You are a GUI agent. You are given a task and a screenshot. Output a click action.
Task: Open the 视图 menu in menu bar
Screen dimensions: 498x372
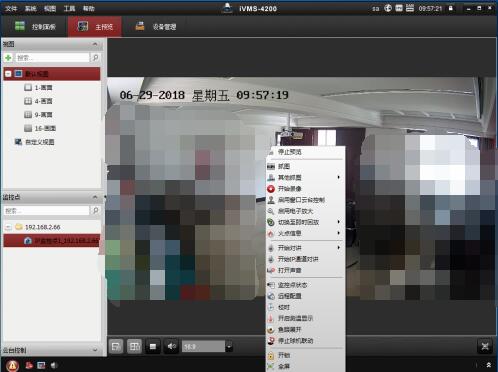(50, 8)
